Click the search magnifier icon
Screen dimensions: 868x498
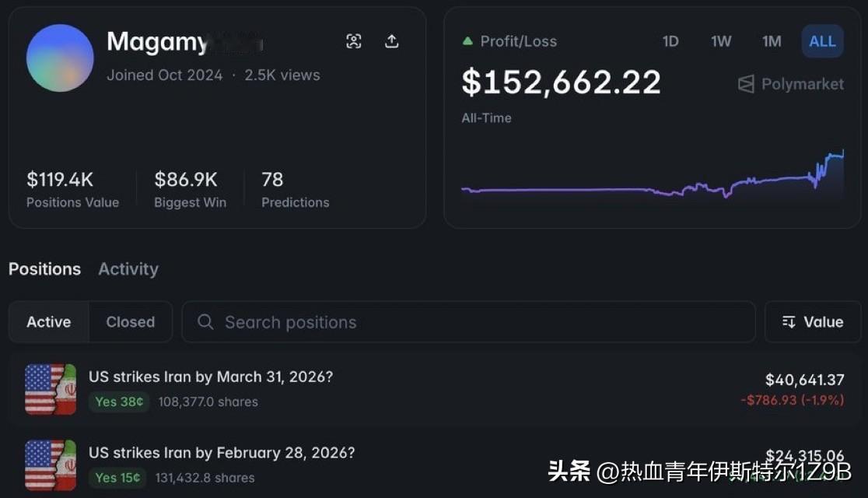[x=205, y=321]
